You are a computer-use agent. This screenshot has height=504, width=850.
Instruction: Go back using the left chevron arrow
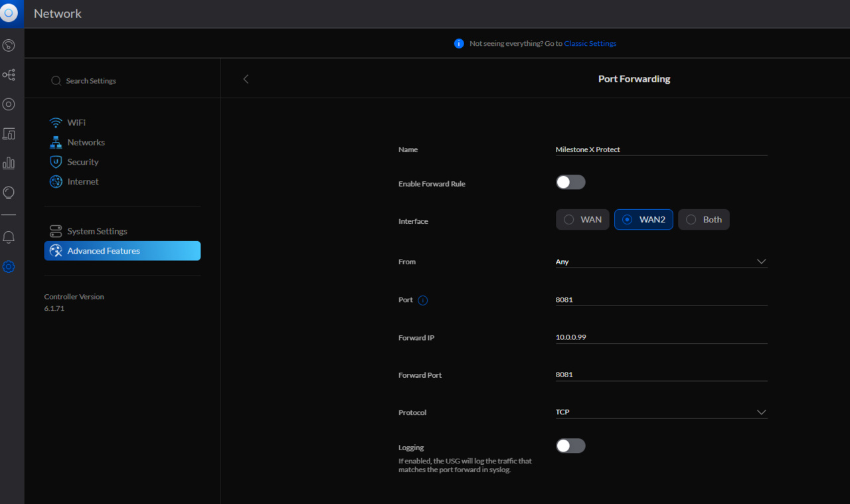(x=246, y=79)
